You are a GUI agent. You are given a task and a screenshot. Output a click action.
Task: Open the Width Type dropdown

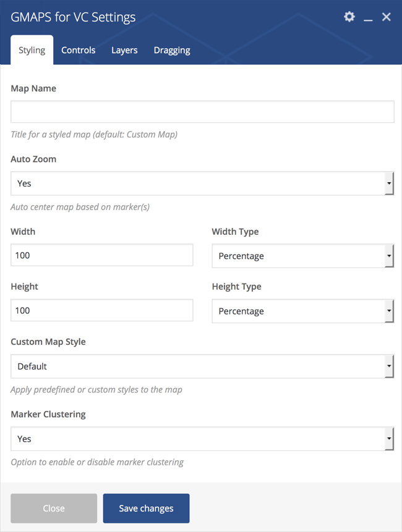(303, 256)
